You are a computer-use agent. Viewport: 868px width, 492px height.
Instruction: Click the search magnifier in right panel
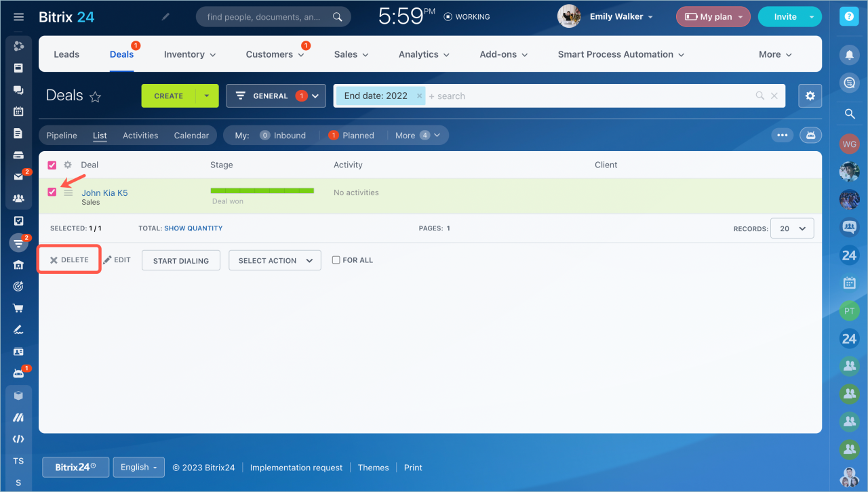tap(849, 114)
